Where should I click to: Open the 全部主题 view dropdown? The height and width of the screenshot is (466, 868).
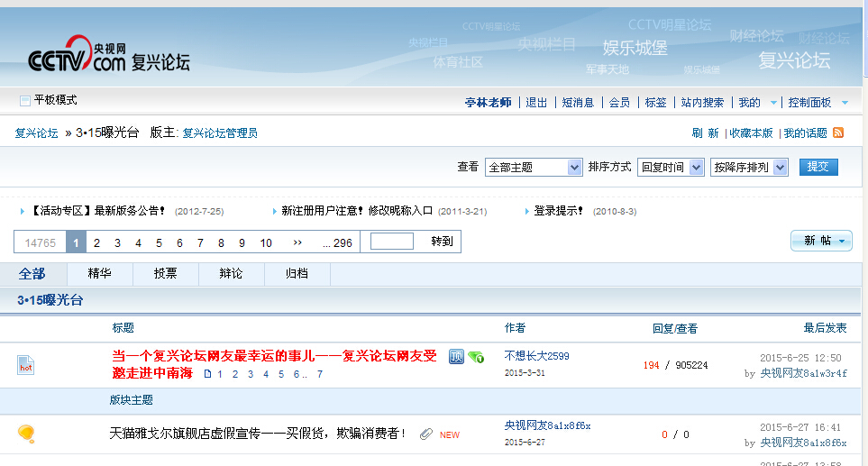[534, 167]
